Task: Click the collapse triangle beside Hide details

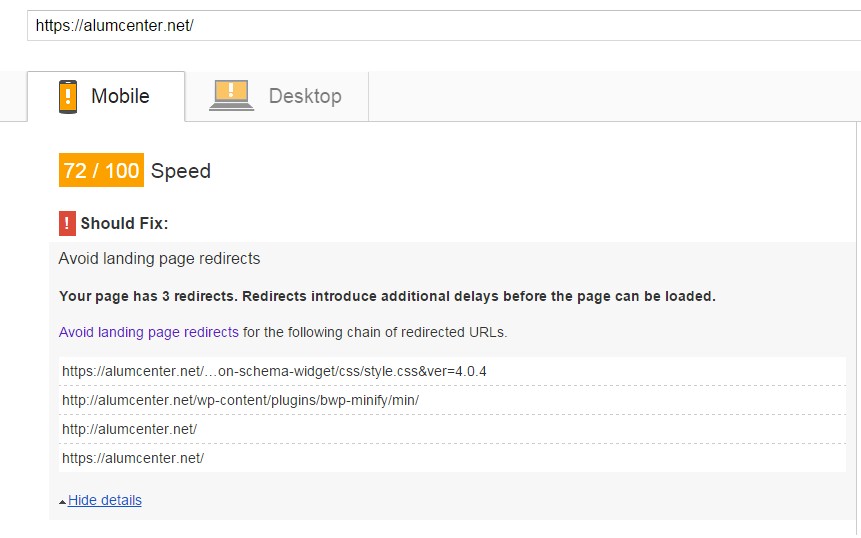Action: pyautogui.click(x=63, y=502)
